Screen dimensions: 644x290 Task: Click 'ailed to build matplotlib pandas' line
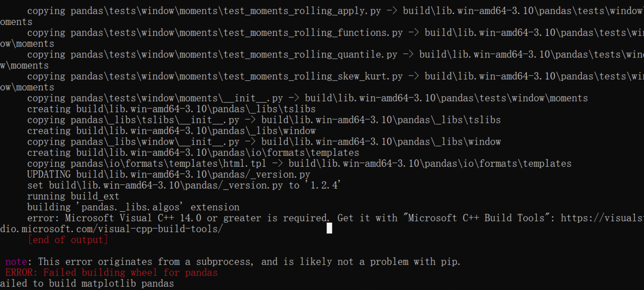tap(87, 283)
